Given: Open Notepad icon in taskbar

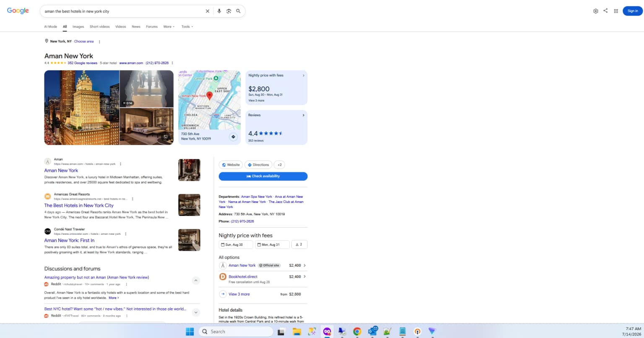Looking at the screenshot, I should coord(402,331).
